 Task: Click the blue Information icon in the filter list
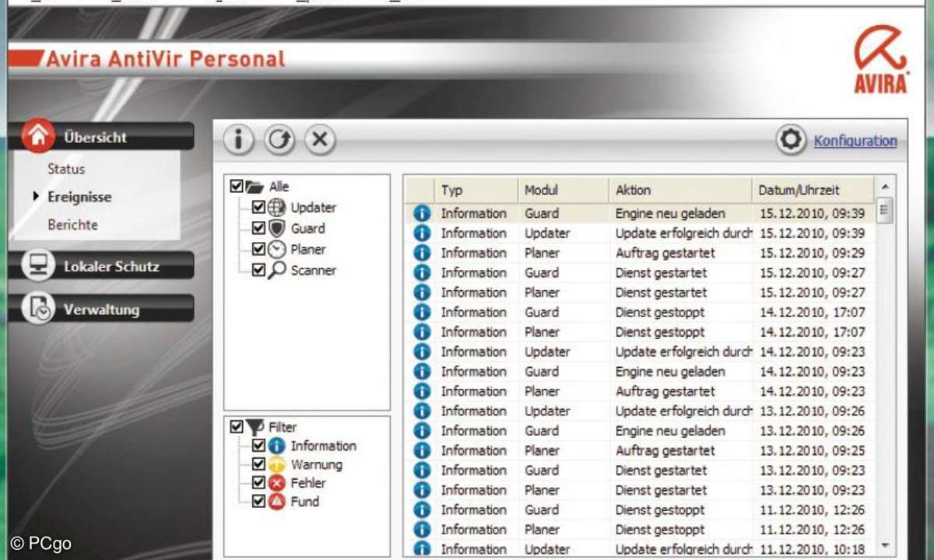pyautogui.click(x=276, y=446)
